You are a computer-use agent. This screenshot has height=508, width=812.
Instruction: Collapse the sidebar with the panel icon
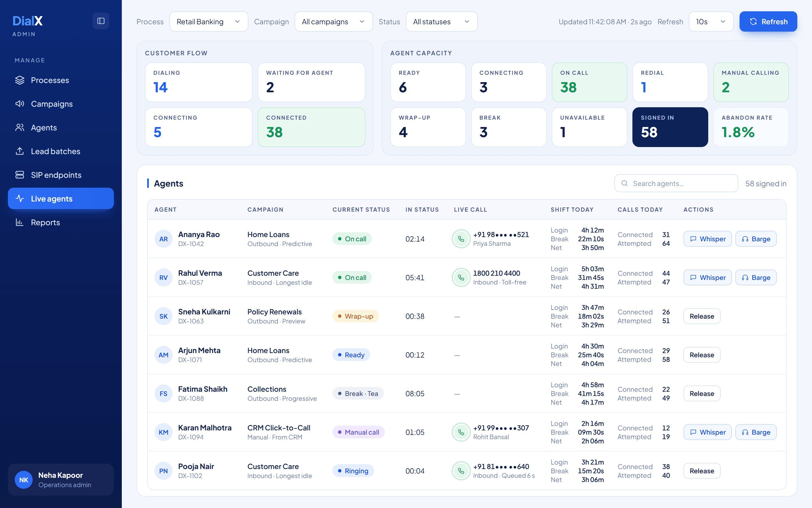101,21
